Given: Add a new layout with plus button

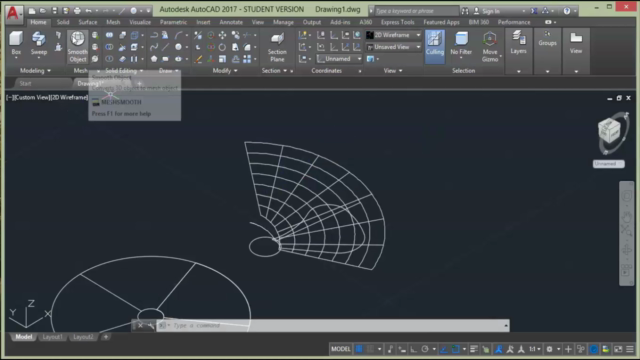Looking at the screenshot, I should pos(106,337).
